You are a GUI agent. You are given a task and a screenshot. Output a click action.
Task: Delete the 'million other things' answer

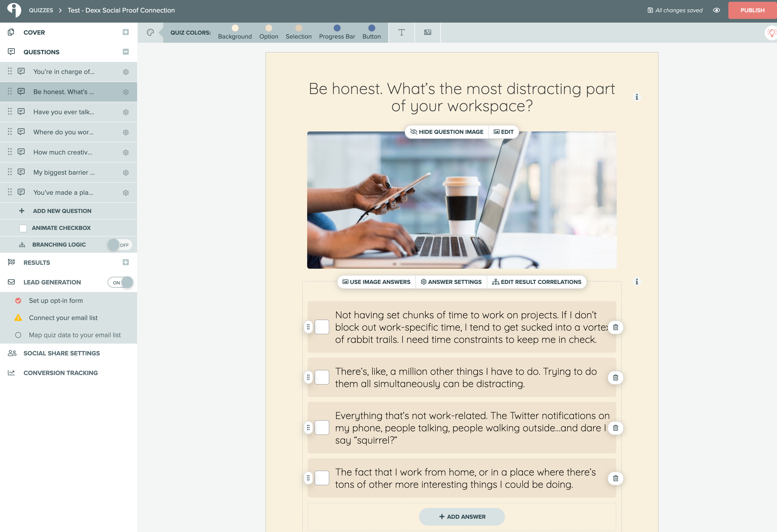615,378
